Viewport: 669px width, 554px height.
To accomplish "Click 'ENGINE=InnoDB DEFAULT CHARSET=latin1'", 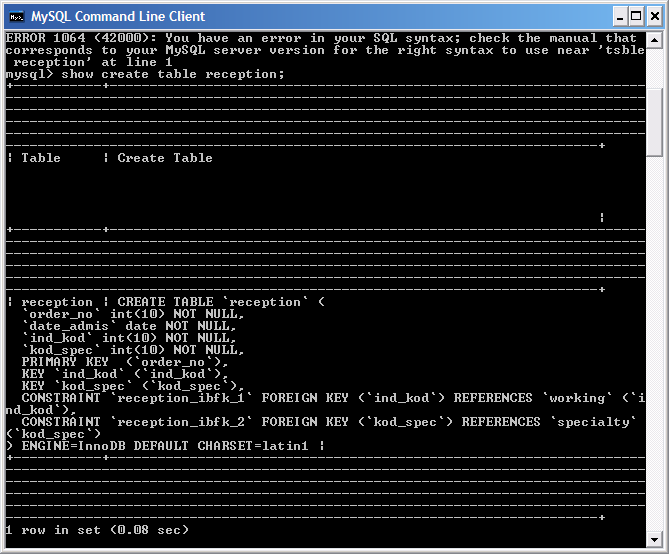I will (x=165, y=446).
